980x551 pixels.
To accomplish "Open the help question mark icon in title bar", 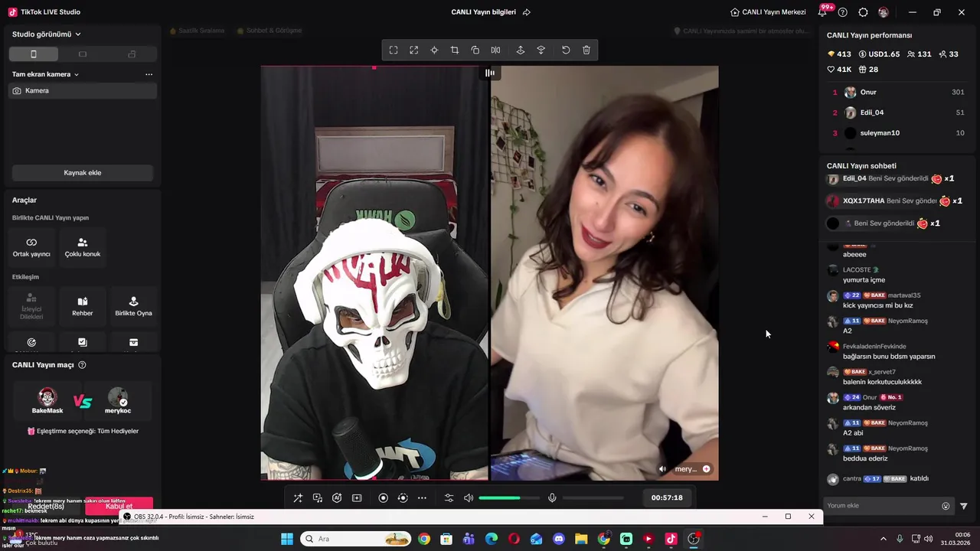I will [843, 12].
